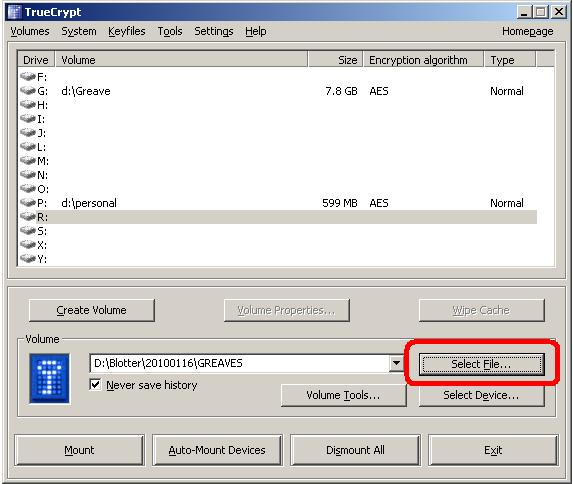
Task: Click the 599 MB size value
Action: 340,203
